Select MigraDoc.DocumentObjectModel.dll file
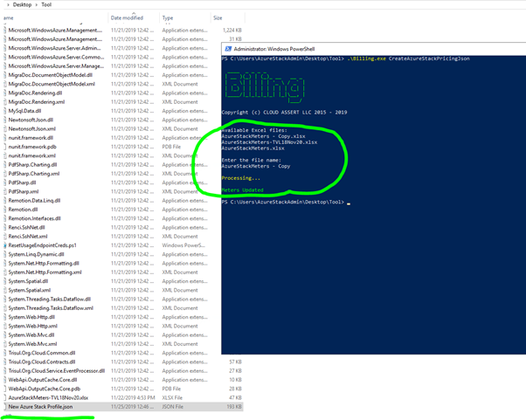 tap(51, 75)
